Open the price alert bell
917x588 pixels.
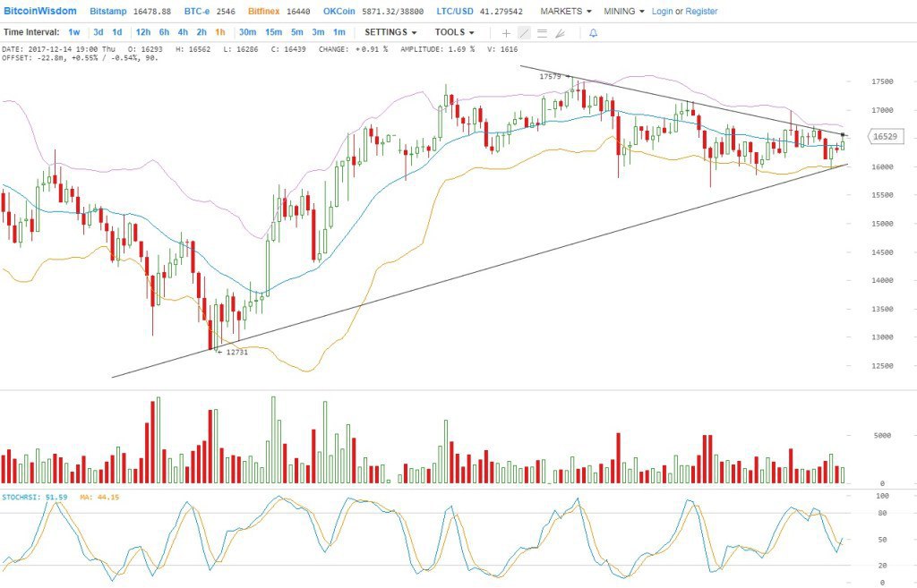pos(593,33)
